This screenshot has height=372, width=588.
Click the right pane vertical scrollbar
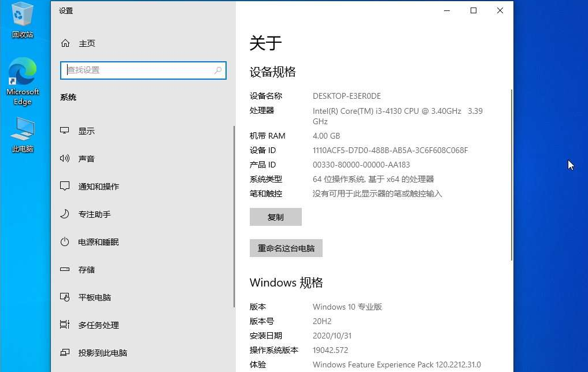click(512, 175)
